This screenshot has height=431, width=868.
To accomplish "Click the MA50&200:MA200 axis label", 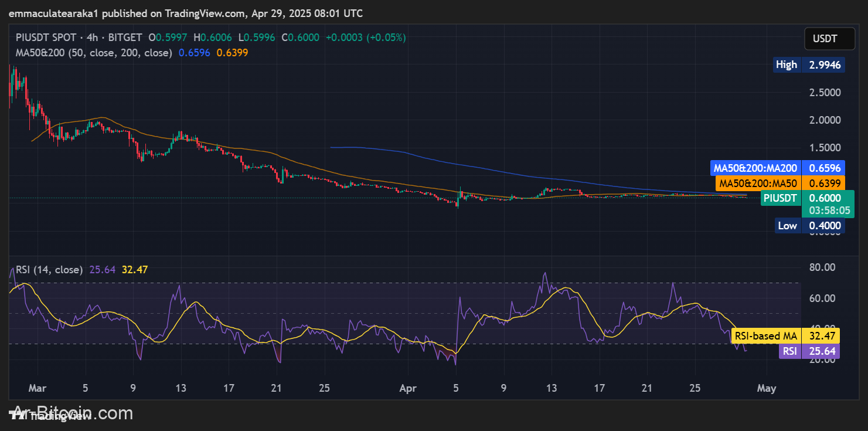I will point(778,168).
